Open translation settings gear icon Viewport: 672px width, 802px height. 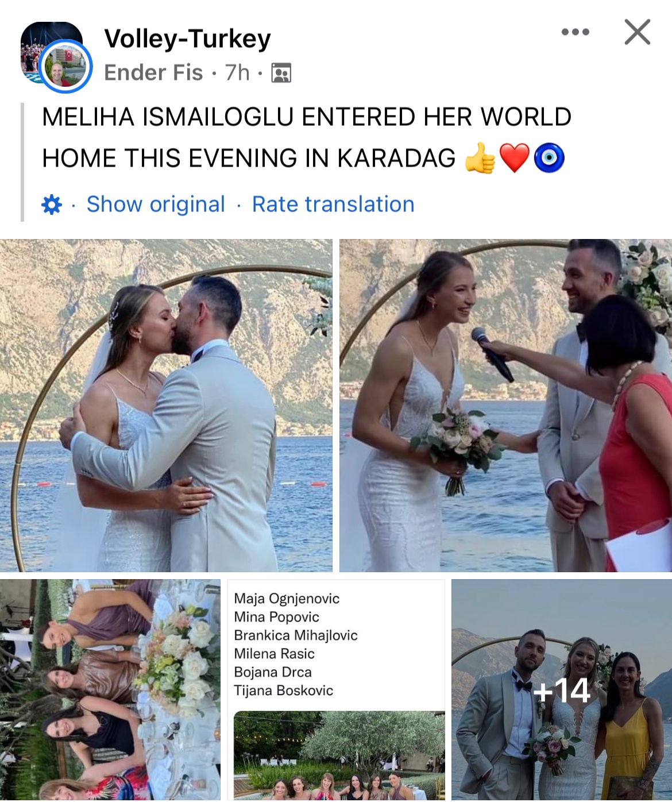tap(52, 205)
